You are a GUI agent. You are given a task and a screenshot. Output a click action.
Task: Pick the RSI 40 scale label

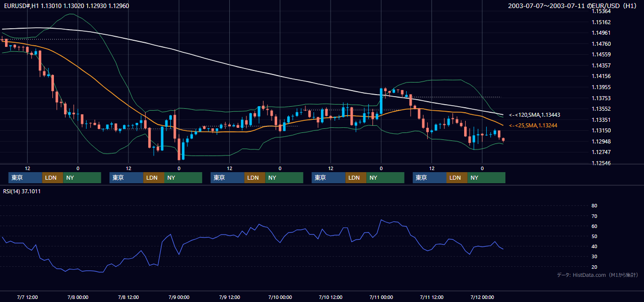tap(594, 246)
